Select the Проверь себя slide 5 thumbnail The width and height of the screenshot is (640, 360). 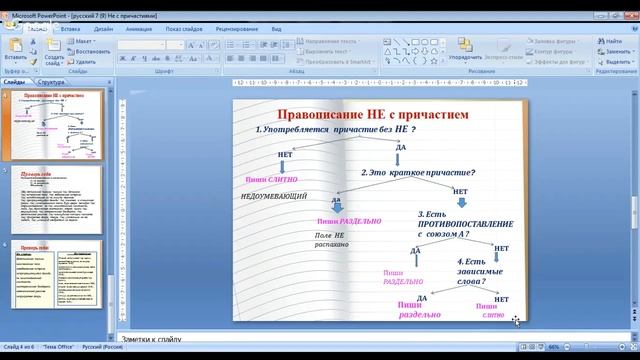tap(57, 200)
